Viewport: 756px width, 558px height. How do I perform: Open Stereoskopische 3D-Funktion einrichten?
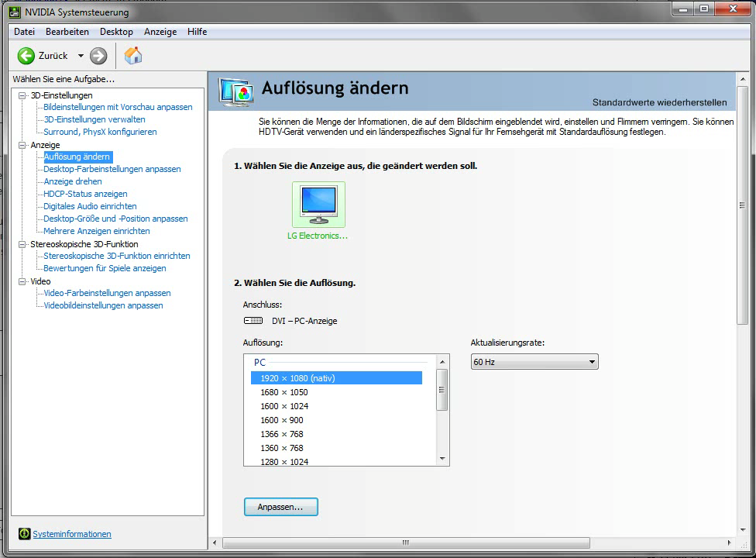click(x=117, y=256)
